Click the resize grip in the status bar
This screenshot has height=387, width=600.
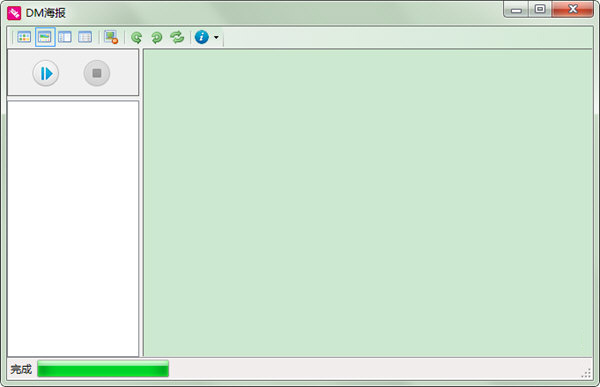point(586,373)
